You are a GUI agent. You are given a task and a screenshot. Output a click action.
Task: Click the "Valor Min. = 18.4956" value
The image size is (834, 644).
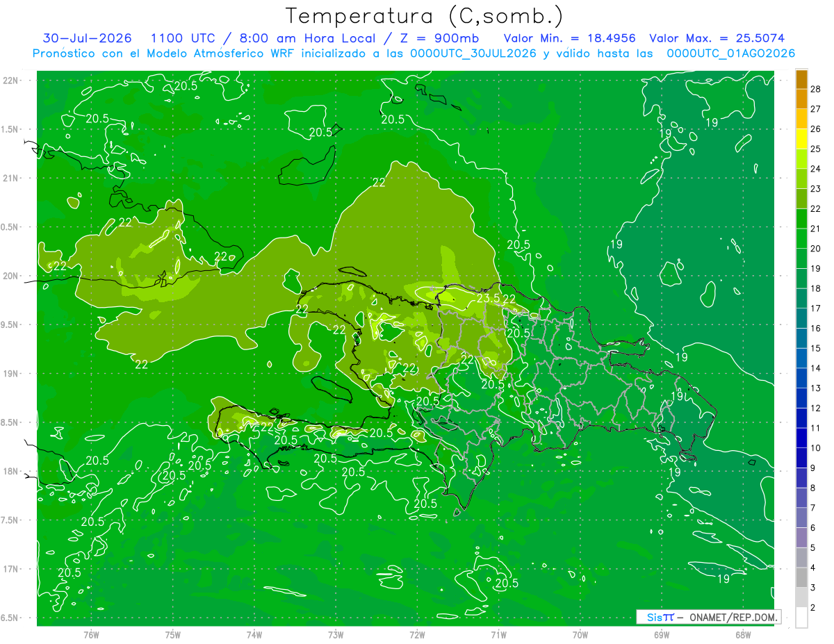(570, 38)
